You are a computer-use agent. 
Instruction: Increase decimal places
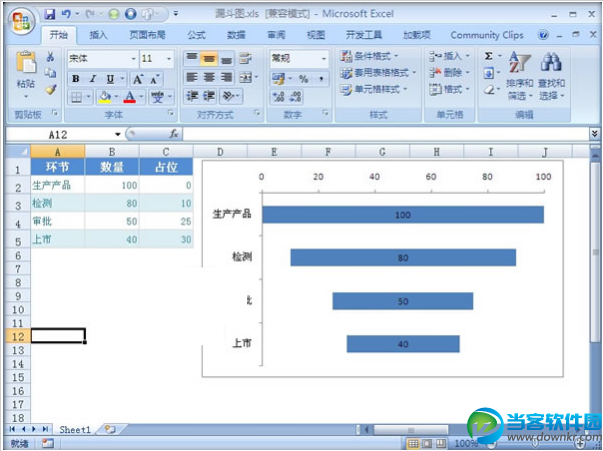pos(278,97)
